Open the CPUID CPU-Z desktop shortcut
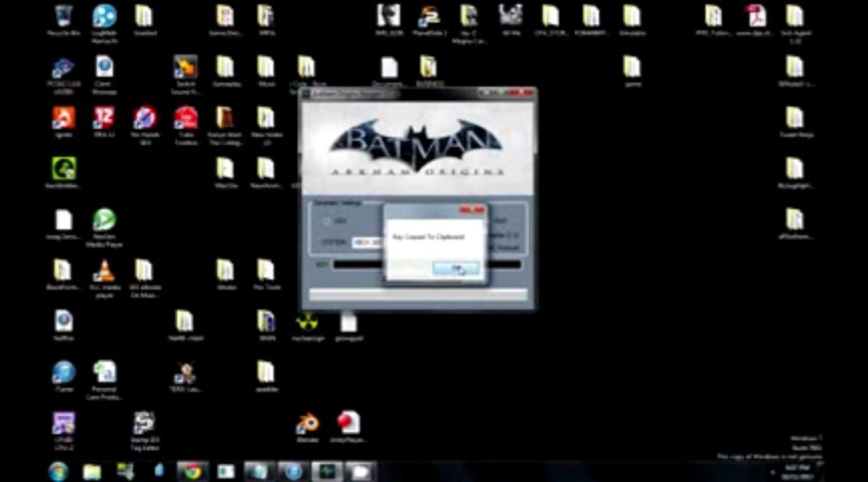Image resolution: width=868 pixels, height=482 pixels. point(64,430)
